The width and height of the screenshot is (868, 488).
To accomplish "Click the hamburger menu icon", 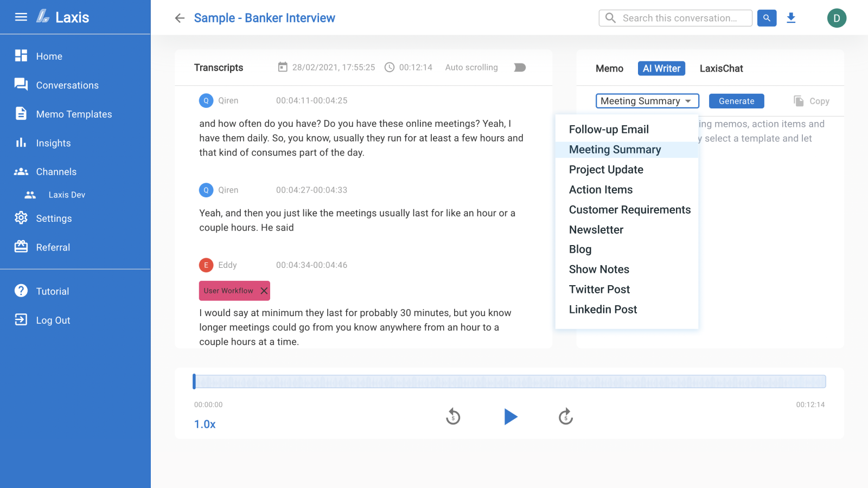I will (x=21, y=17).
